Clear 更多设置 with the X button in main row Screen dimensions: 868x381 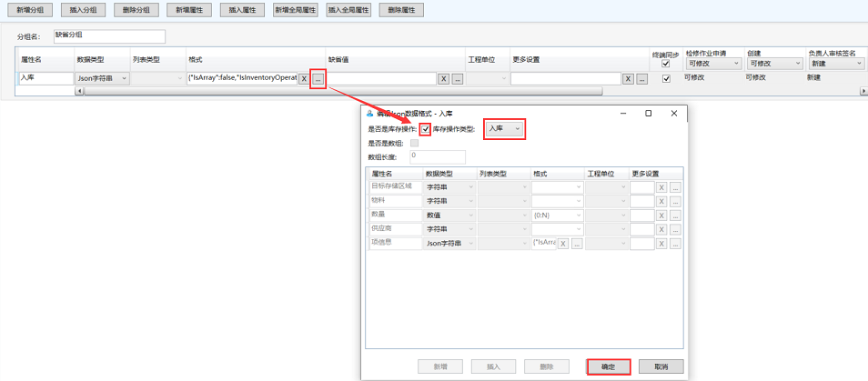(628, 79)
